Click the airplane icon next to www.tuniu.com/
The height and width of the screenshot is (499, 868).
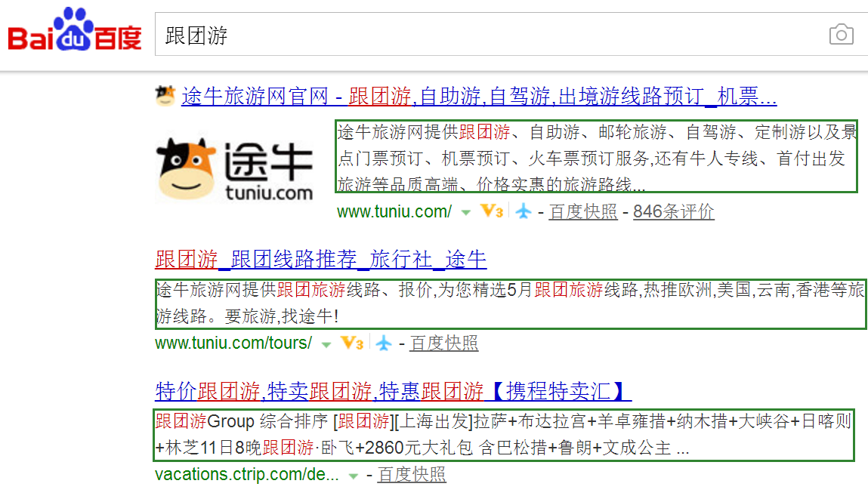point(524,212)
